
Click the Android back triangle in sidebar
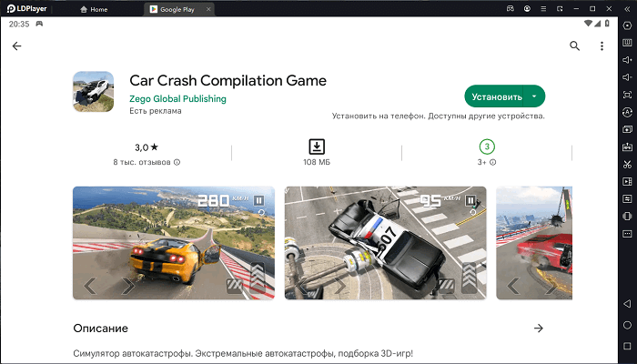click(627, 303)
